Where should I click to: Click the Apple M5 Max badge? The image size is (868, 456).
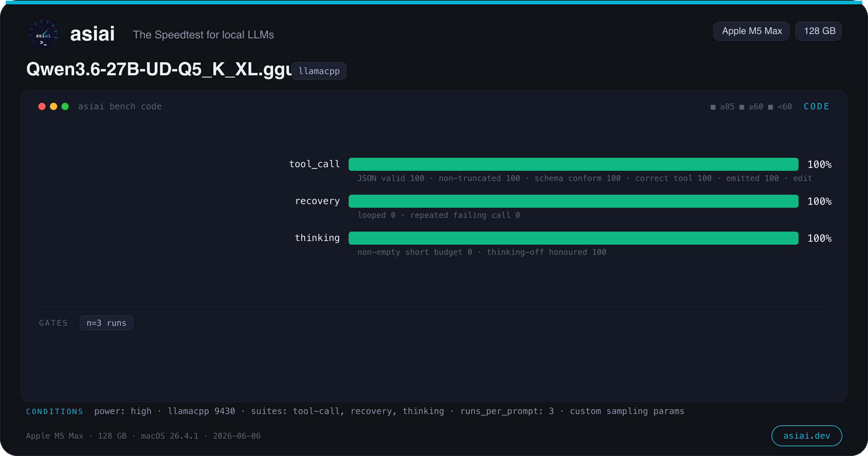coord(752,31)
